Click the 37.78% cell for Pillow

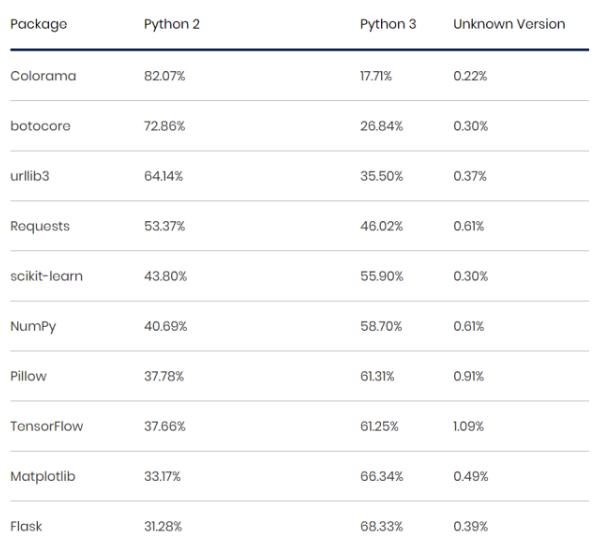pos(164,376)
